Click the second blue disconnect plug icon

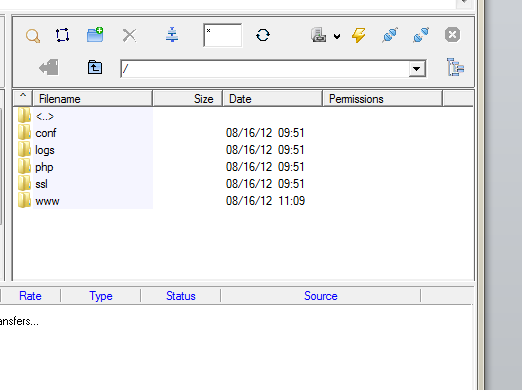point(421,35)
